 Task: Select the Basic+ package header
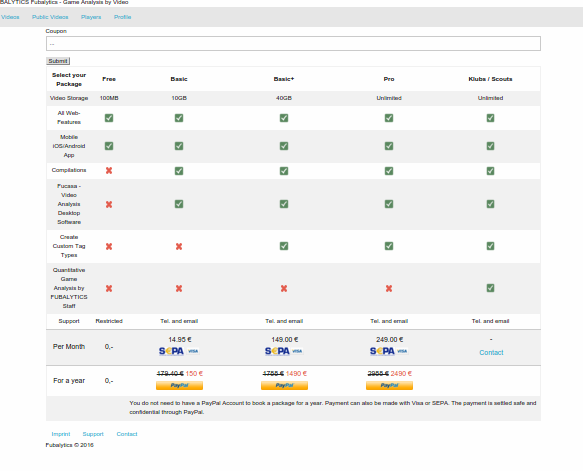pos(284,79)
